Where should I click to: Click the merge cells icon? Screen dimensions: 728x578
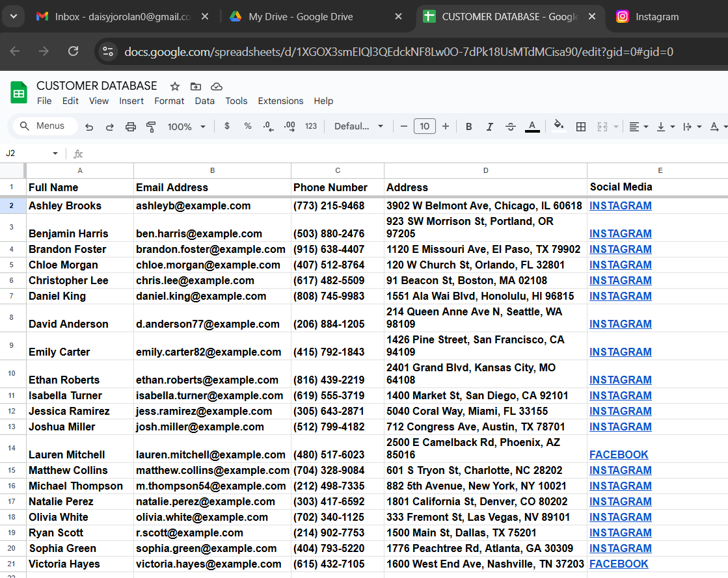[x=602, y=127]
